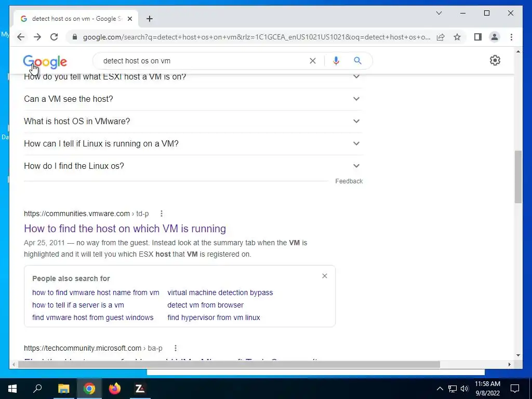Open options for communities.vmware.com result
This screenshot has height=399, width=532.
(x=162, y=214)
